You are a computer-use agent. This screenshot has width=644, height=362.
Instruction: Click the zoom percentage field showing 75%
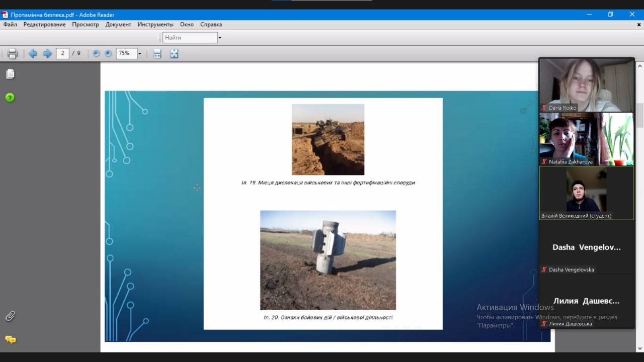(126, 53)
